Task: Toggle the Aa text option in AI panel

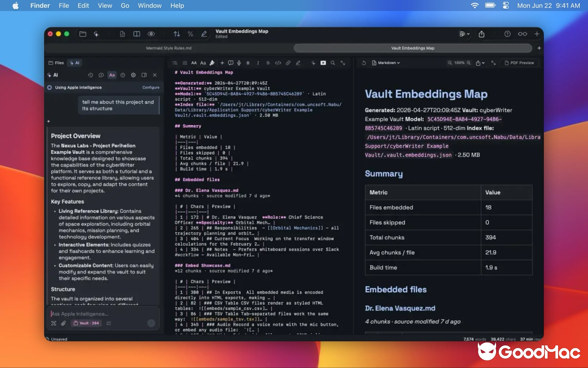Action: (112, 75)
